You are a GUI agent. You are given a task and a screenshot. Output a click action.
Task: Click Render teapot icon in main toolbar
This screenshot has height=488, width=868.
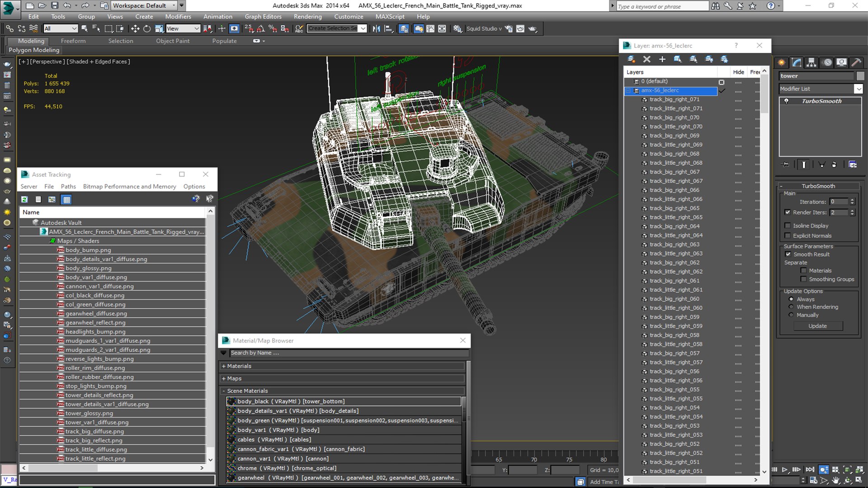pyautogui.click(x=533, y=28)
